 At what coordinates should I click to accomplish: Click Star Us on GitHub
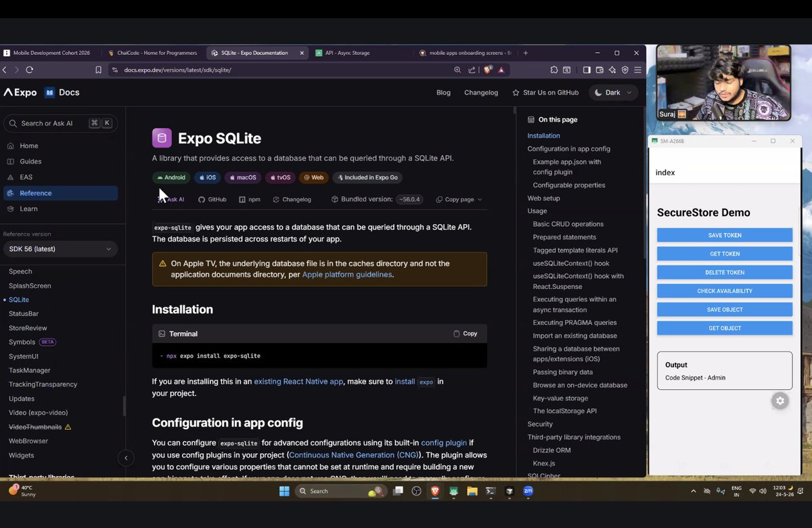coord(545,93)
